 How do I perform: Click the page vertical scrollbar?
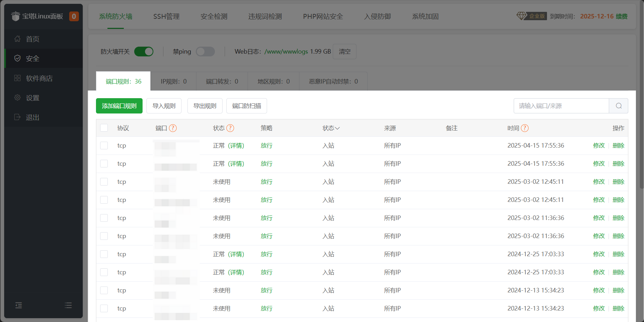pyautogui.click(x=642, y=104)
